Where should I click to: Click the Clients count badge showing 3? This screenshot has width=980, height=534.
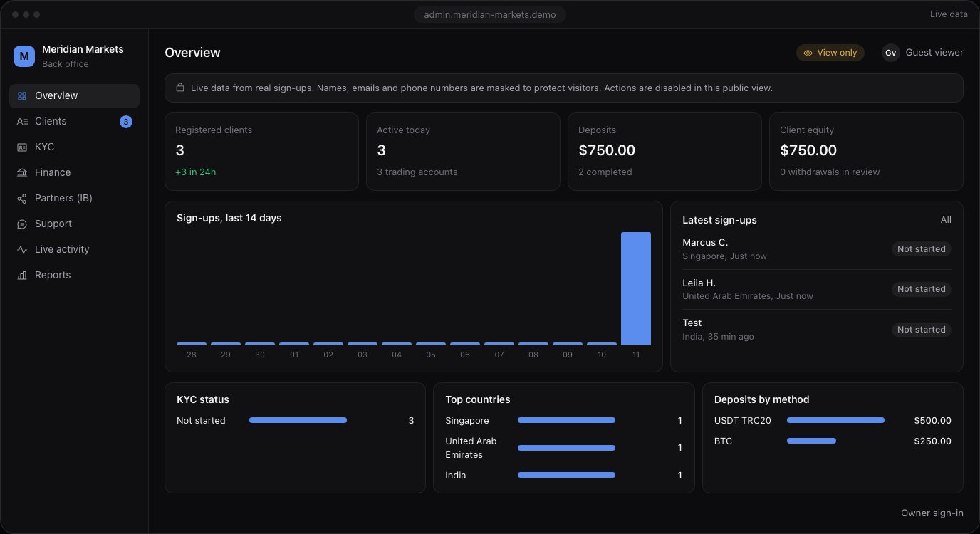(126, 122)
